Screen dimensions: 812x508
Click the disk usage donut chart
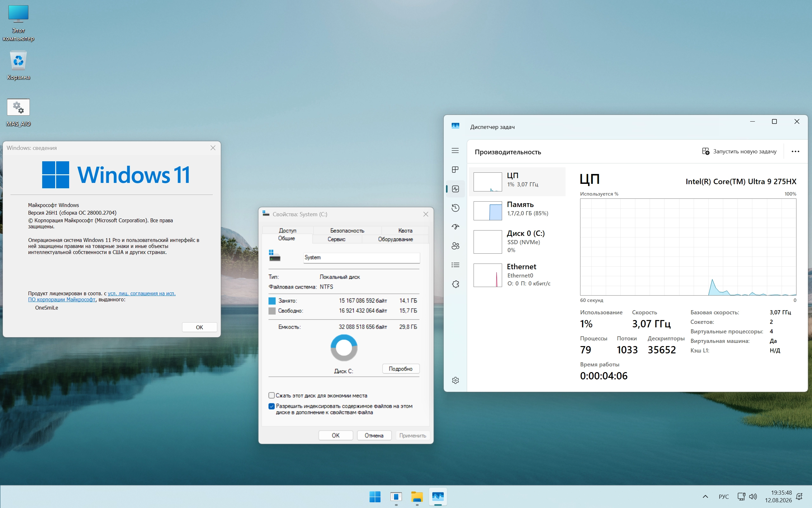tap(344, 348)
